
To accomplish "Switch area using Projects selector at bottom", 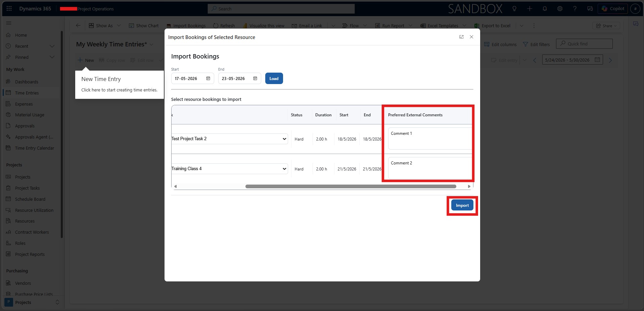I will (32, 302).
